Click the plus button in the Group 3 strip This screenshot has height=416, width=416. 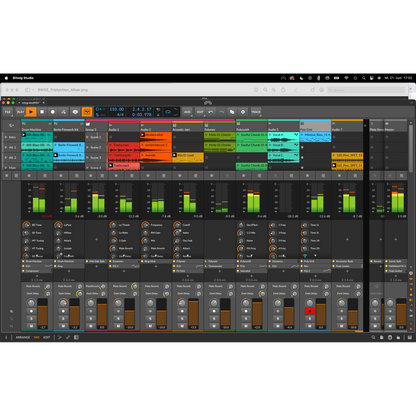click(x=96, y=239)
